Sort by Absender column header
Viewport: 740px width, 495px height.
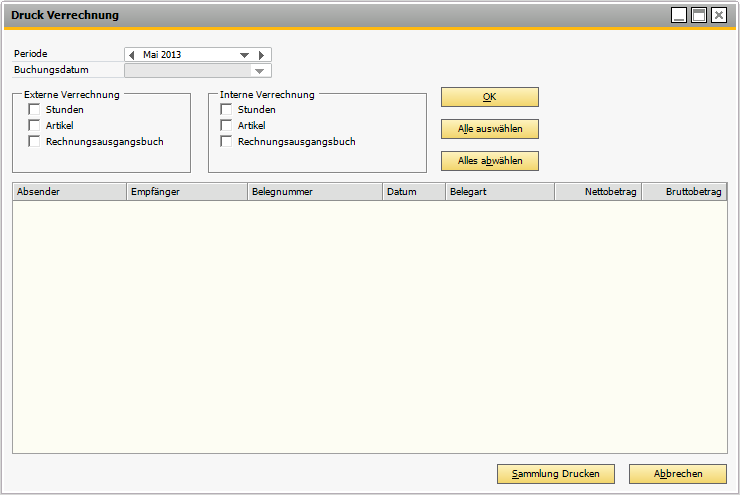[69, 191]
